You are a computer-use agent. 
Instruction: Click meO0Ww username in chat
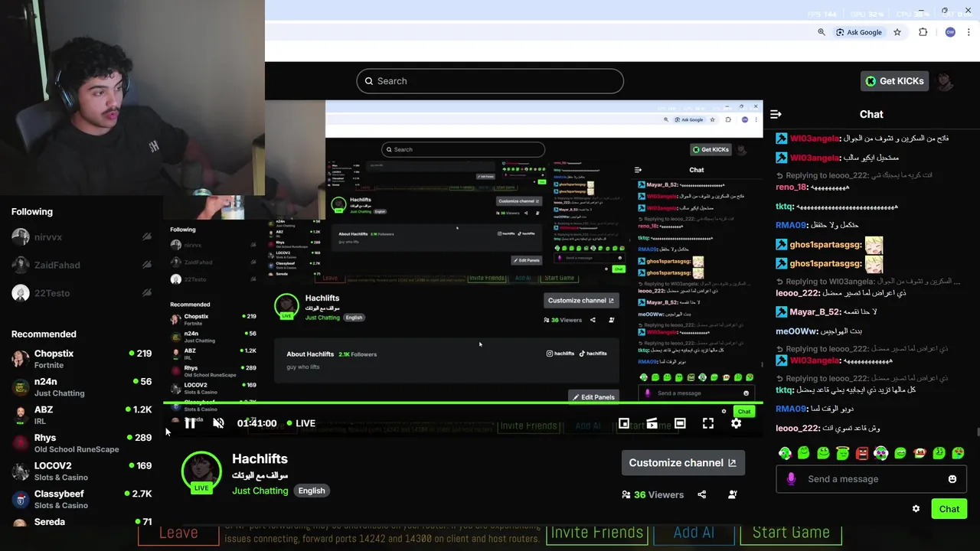796,331
